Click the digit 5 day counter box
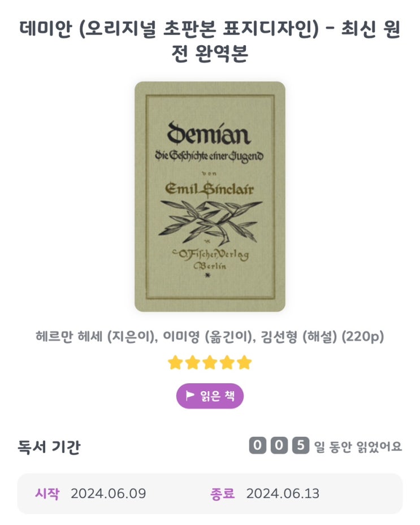This screenshot has width=420, height=525. [300, 446]
